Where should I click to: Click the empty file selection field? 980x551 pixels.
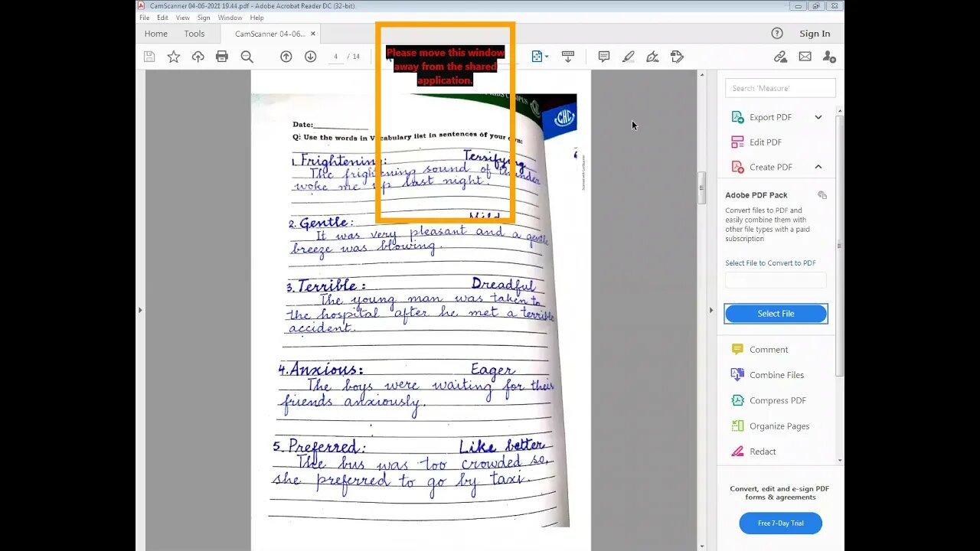776,280
